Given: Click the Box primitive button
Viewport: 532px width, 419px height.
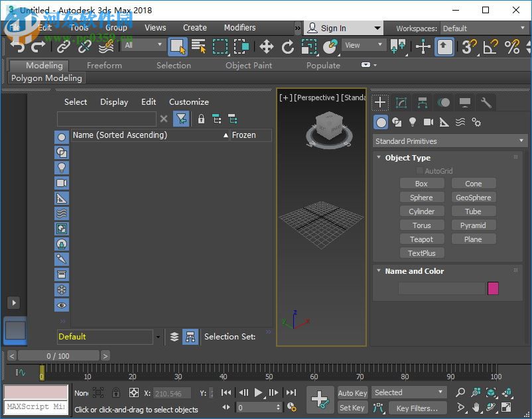Looking at the screenshot, I should tap(422, 183).
